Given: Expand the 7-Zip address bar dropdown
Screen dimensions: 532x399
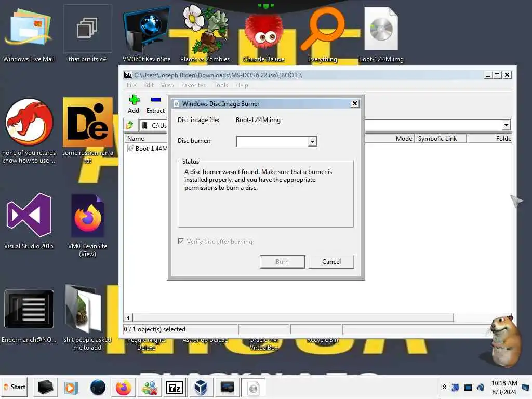Looking at the screenshot, I should point(506,125).
